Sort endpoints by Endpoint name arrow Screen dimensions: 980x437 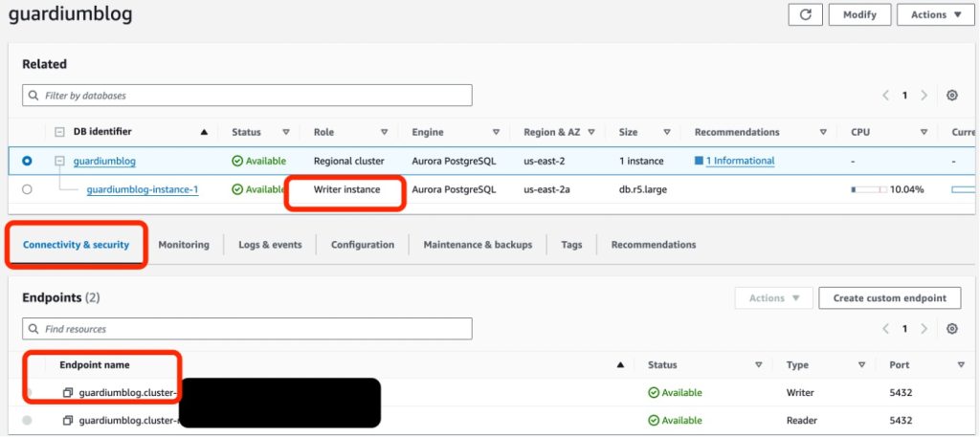tap(620, 364)
